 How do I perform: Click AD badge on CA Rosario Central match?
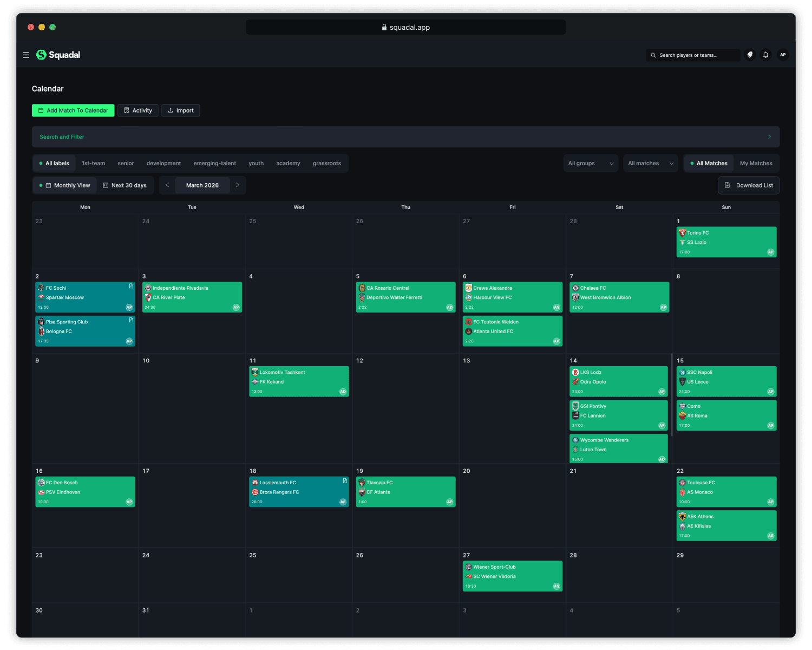click(x=449, y=307)
